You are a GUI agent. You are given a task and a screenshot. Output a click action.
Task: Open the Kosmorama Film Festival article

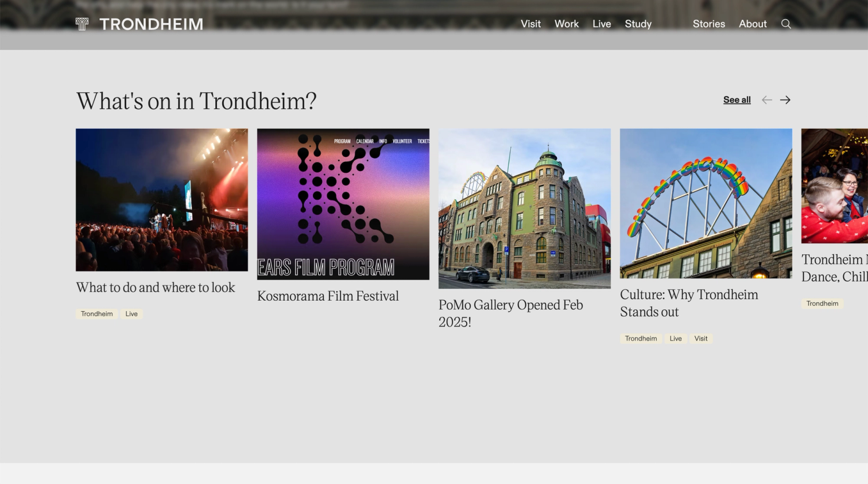328,296
